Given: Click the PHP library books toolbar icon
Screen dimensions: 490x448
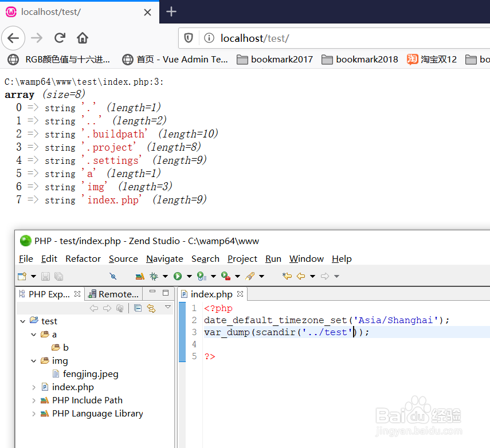Looking at the screenshot, I should click(x=140, y=276).
